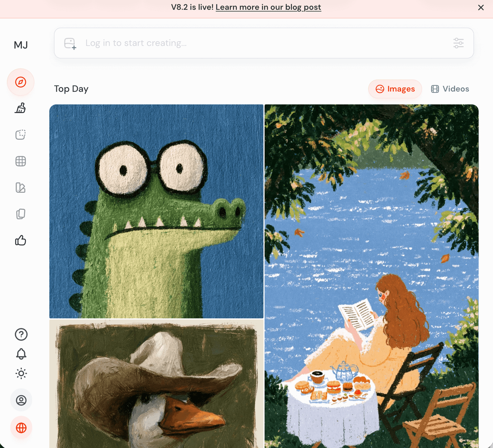Click the 'Top Day' heading

tap(71, 89)
